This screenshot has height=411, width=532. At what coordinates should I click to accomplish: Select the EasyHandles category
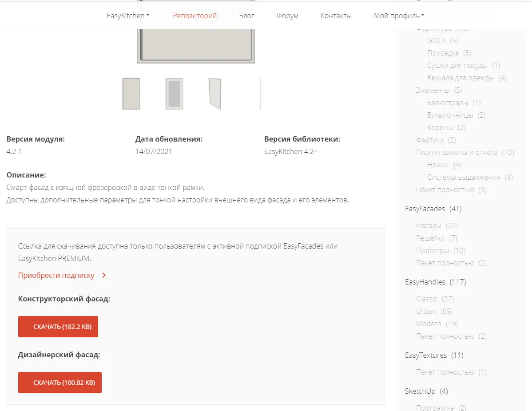(x=425, y=282)
